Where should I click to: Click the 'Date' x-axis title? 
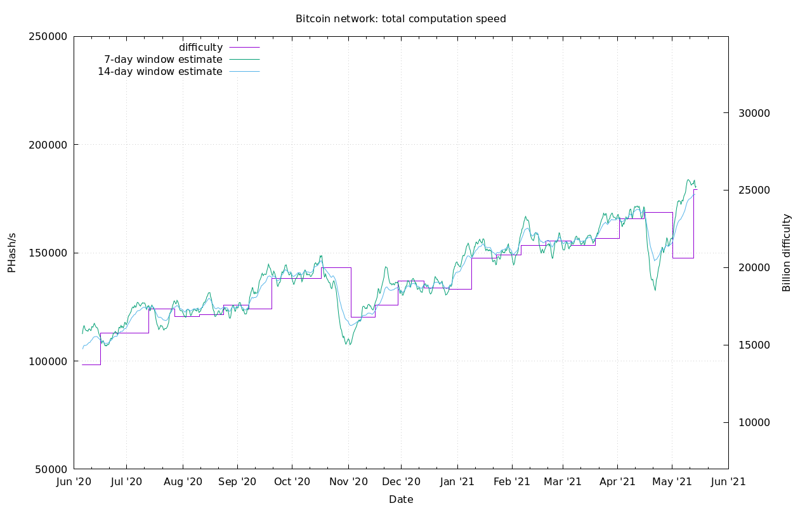[x=401, y=500]
